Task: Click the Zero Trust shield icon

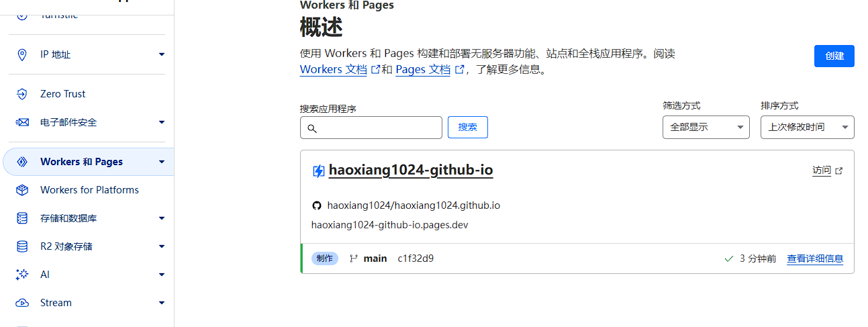Action: point(21,94)
